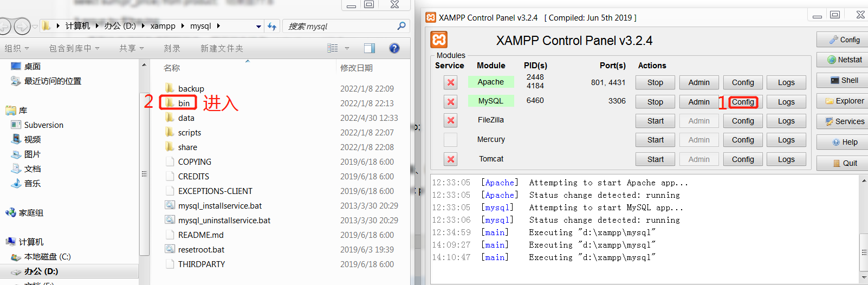Sort by the 修改日期 column header
This screenshot has height=285, width=868.
[356, 68]
